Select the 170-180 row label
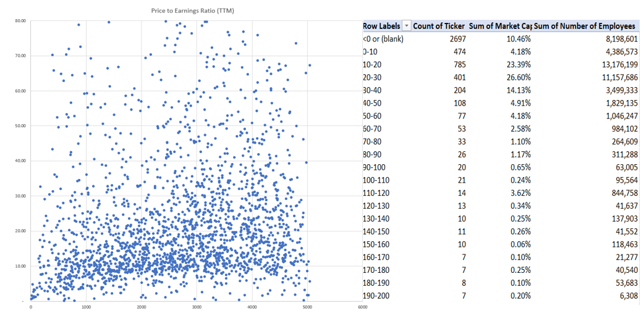 pyautogui.click(x=376, y=270)
